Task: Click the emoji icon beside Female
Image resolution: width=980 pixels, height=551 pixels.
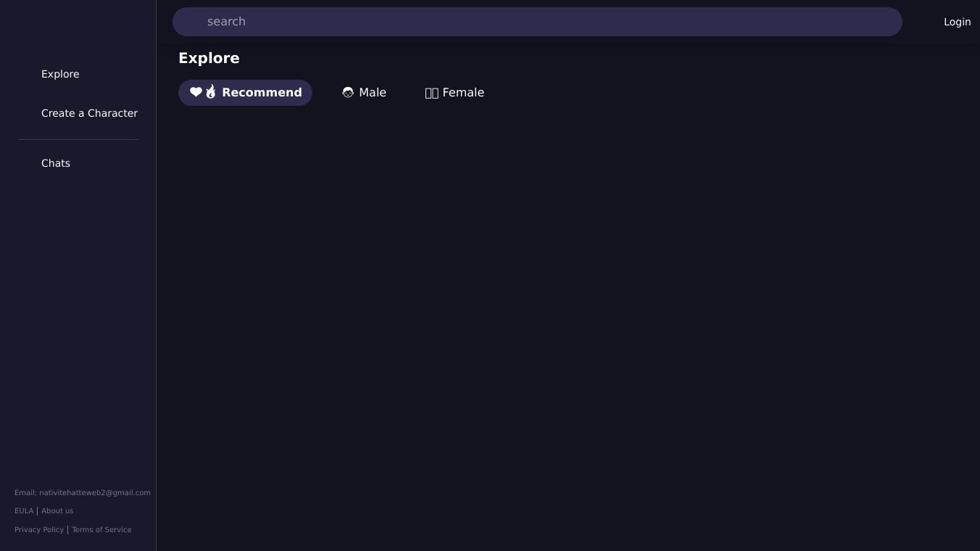Action: pos(431,93)
